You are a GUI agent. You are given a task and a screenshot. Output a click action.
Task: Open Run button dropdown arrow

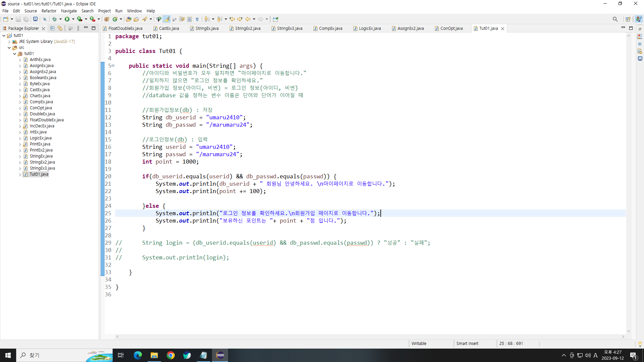pyautogui.click(x=73, y=19)
